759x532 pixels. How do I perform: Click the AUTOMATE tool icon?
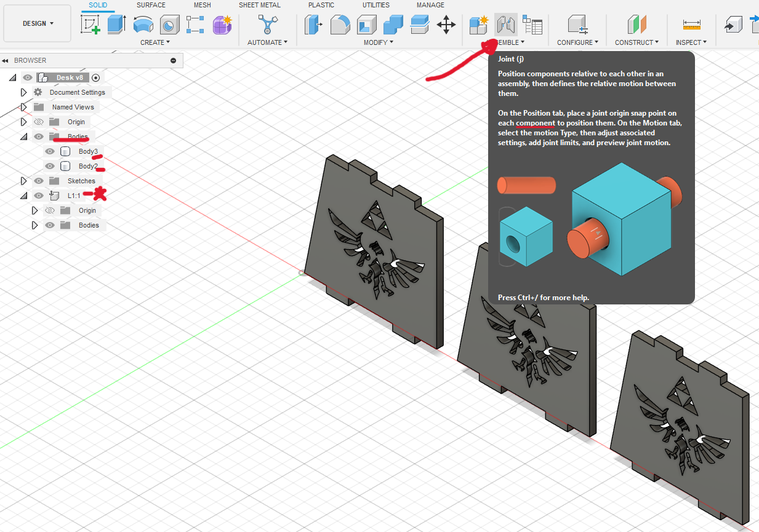point(267,25)
